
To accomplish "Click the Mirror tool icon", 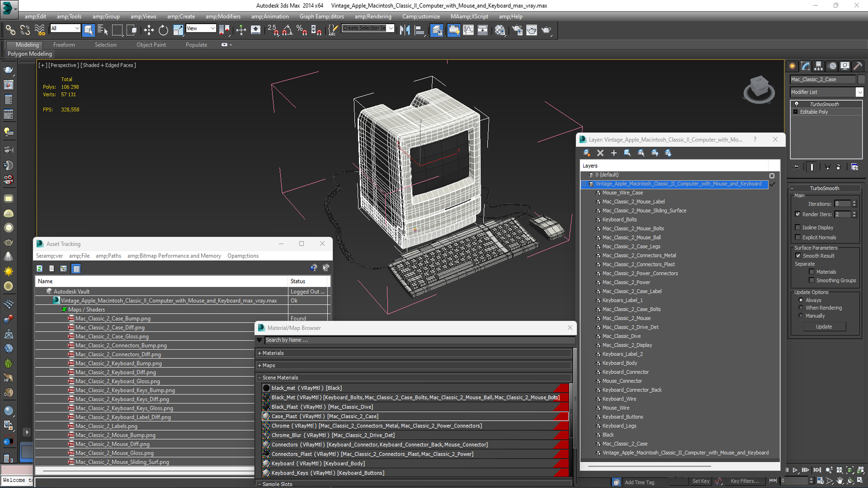I will 405,30.
